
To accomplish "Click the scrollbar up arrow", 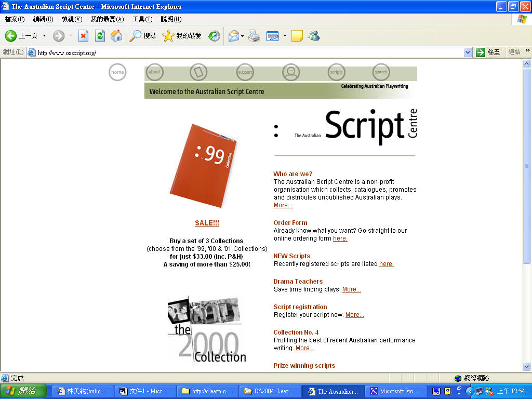I will point(527,63).
